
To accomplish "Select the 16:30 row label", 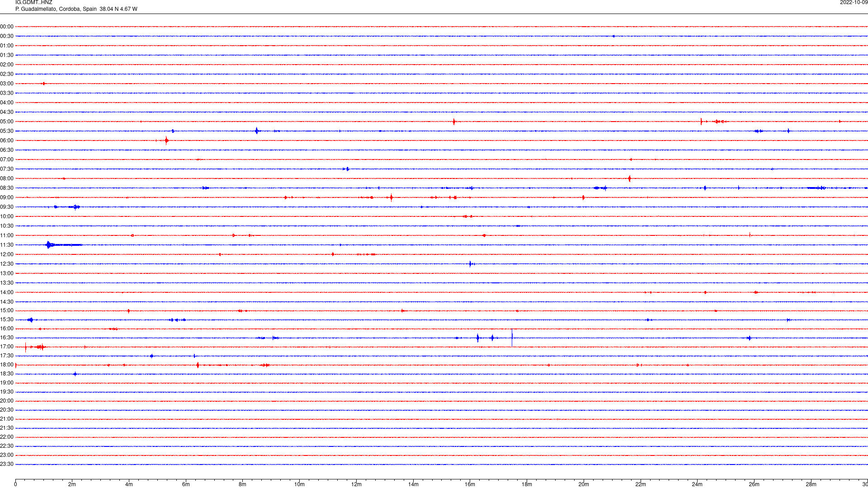I will pyautogui.click(x=7, y=338).
